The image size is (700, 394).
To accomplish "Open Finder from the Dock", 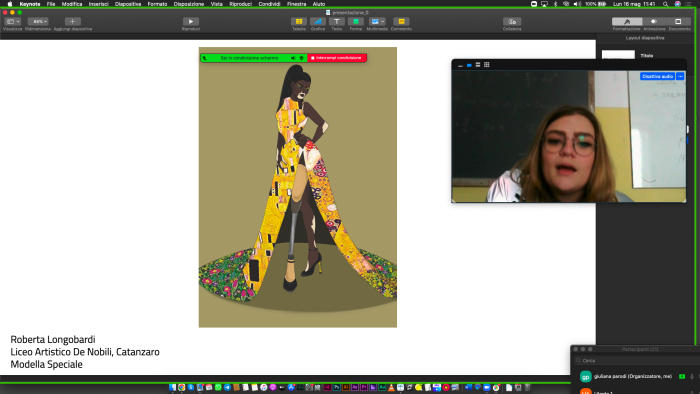I will (x=173, y=387).
